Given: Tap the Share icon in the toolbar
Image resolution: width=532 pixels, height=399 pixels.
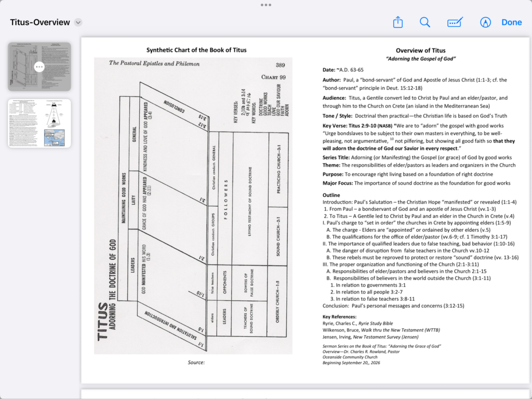Looking at the screenshot, I should coord(397,22).
